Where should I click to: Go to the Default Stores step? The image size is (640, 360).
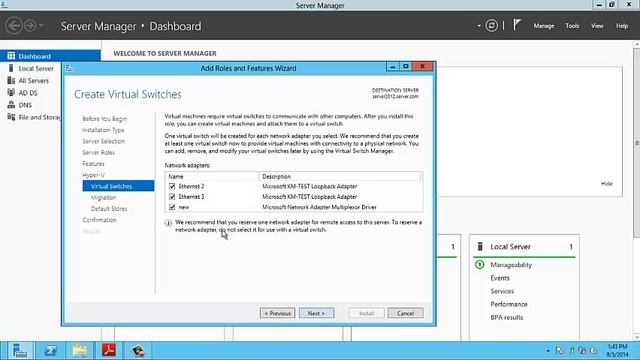point(109,209)
